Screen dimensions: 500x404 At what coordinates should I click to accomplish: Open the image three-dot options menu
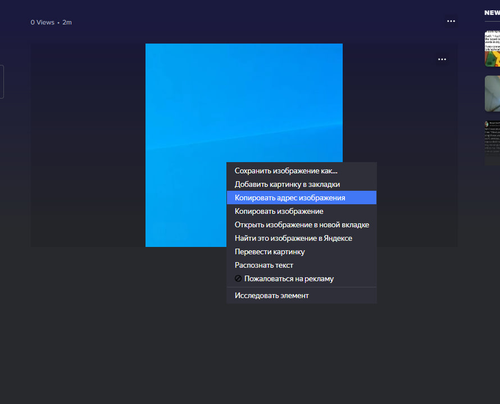[442, 59]
